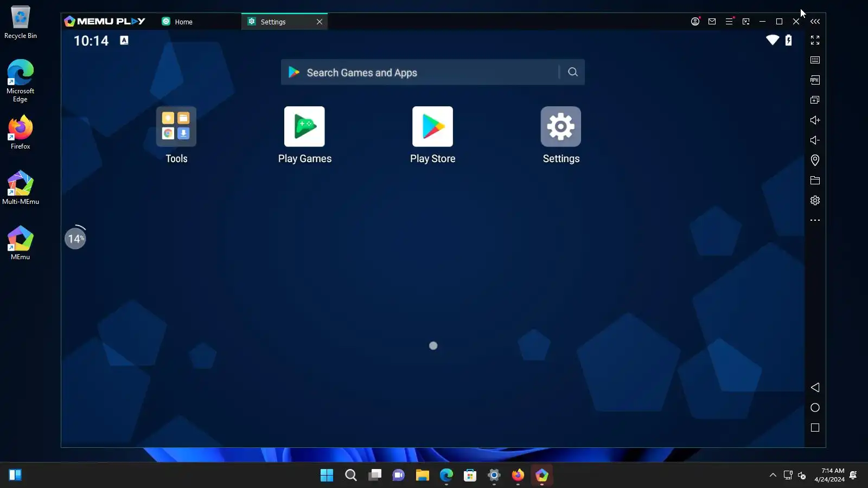This screenshot has width=868, height=488.
Task: Open Task View from the taskbar
Action: 375,476
